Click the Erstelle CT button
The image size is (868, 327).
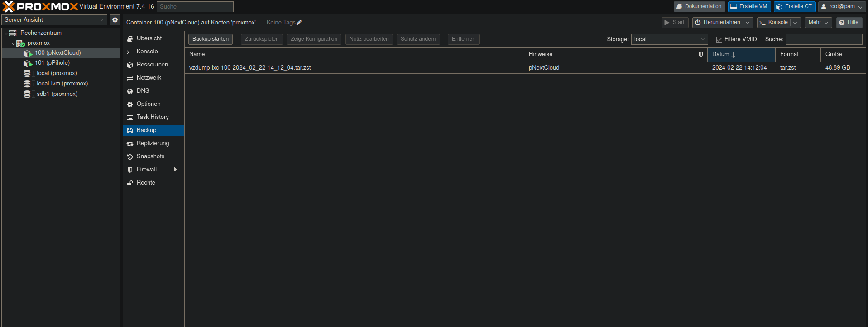click(795, 7)
